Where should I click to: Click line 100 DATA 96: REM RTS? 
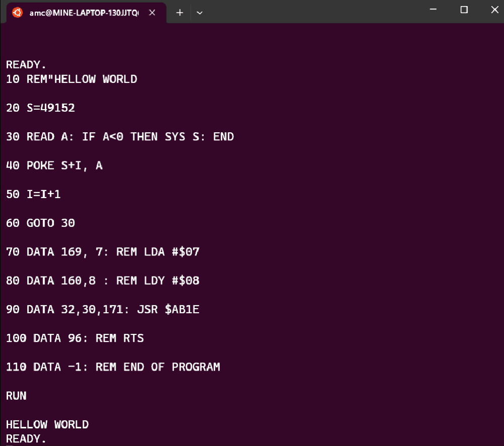[x=75, y=338]
